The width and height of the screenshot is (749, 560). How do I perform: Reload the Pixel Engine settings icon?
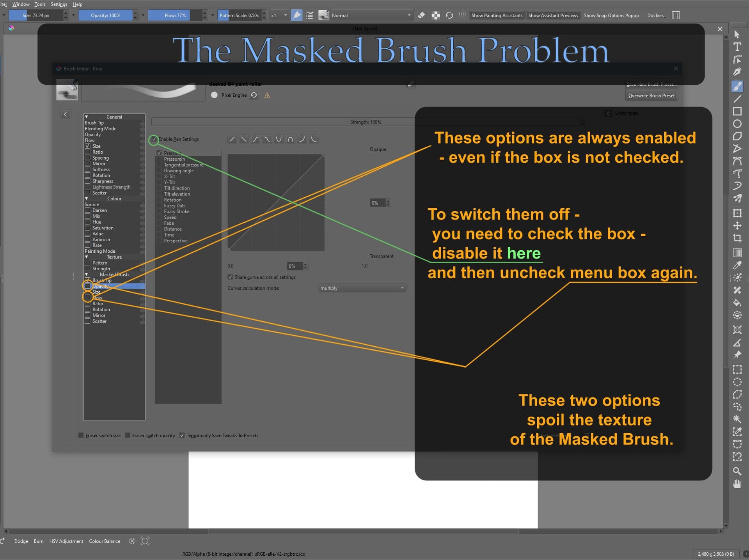tap(254, 95)
